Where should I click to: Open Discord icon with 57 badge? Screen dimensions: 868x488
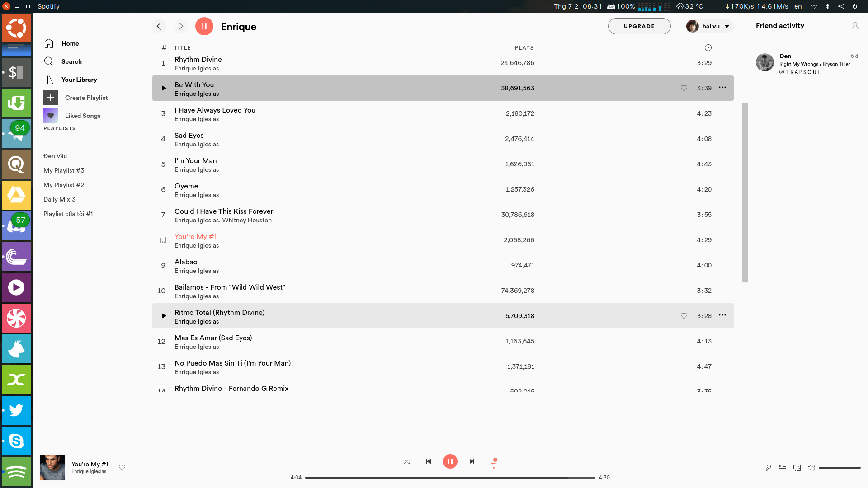pos(16,226)
